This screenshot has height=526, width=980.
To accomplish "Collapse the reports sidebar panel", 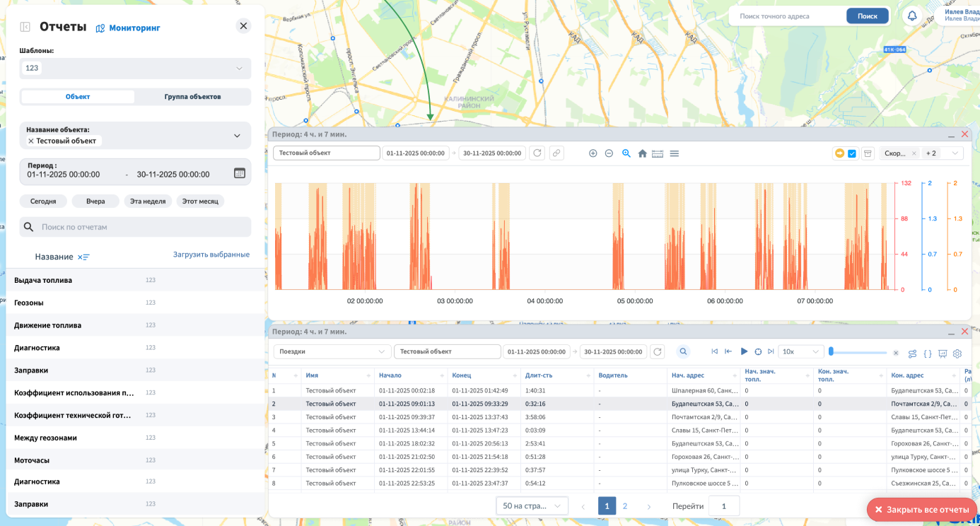I will 25,27.
